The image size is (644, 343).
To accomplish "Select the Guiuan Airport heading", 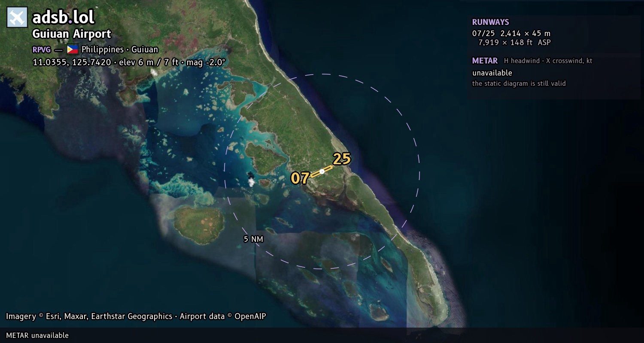I will [72, 34].
